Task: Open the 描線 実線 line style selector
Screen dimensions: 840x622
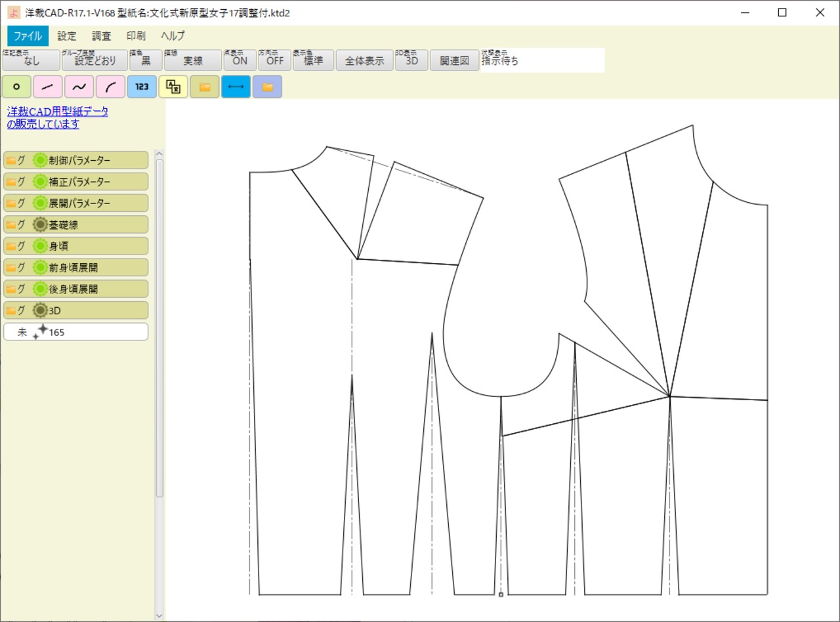Action: point(192,60)
